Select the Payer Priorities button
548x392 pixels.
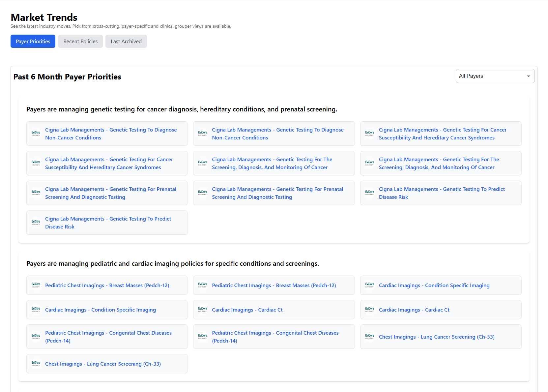33,41
